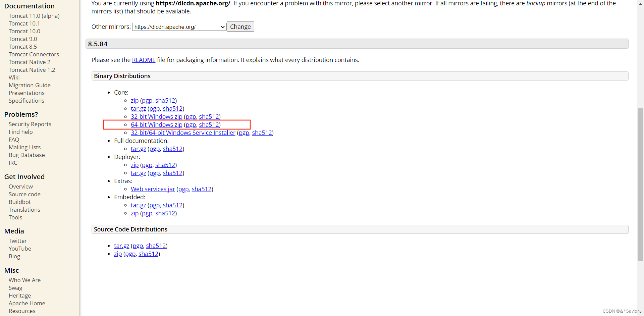Open sha512 for 32-bit Windows zip
This screenshot has height=316, width=644.
tap(209, 117)
